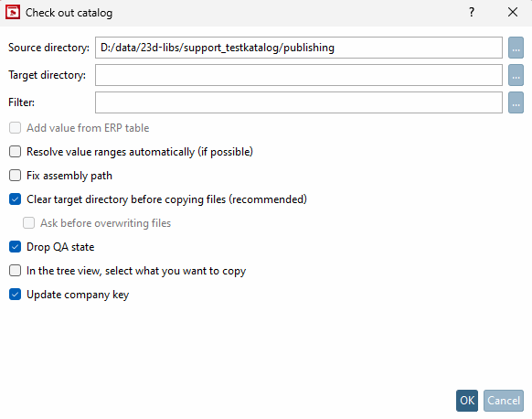Cancel the check out dialog
532x419 pixels.
[x=504, y=401]
